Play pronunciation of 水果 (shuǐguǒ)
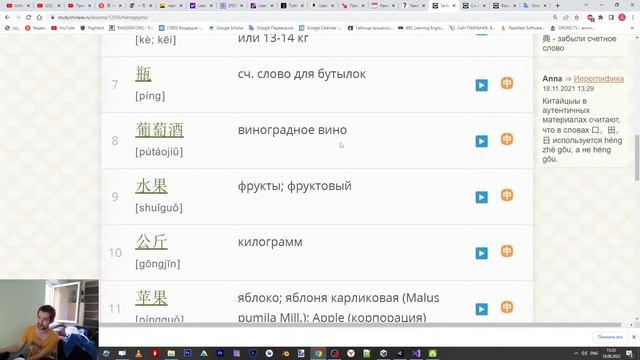The width and height of the screenshot is (640, 360). click(482, 197)
